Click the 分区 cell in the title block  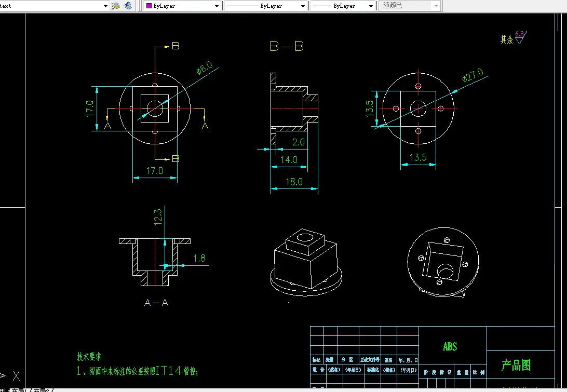point(347,360)
